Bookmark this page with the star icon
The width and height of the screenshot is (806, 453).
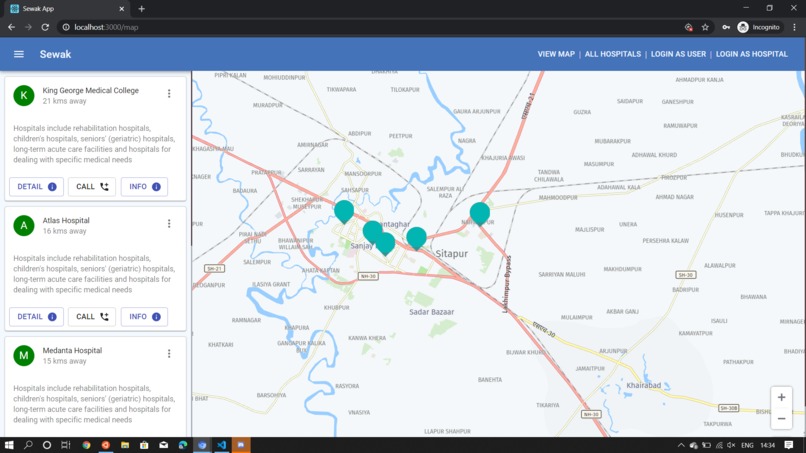coord(705,27)
